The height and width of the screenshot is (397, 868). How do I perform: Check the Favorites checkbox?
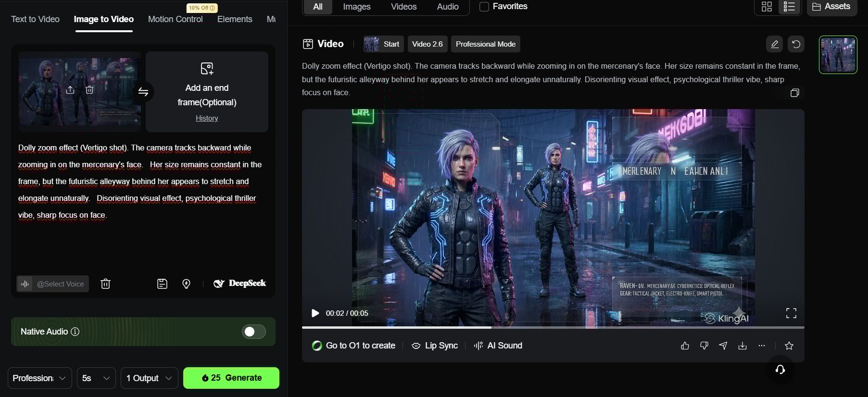pyautogui.click(x=484, y=7)
